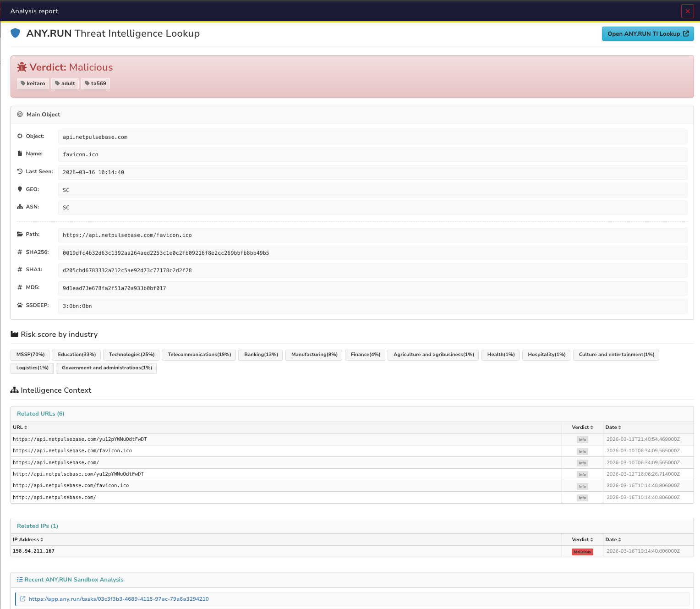The height and width of the screenshot is (609, 700).
Task: Click the Open ANY.RUN TI Lookup button
Action: tap(648, 33)
